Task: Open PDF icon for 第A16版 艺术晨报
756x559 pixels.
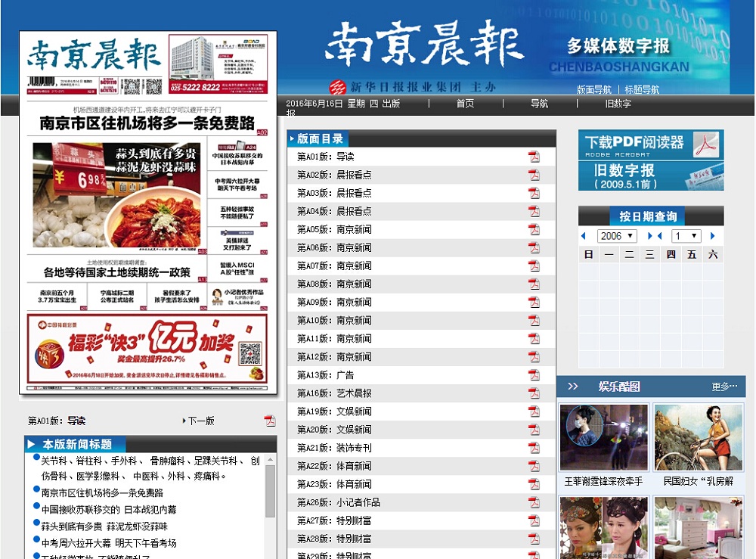Action: [534, 393]
